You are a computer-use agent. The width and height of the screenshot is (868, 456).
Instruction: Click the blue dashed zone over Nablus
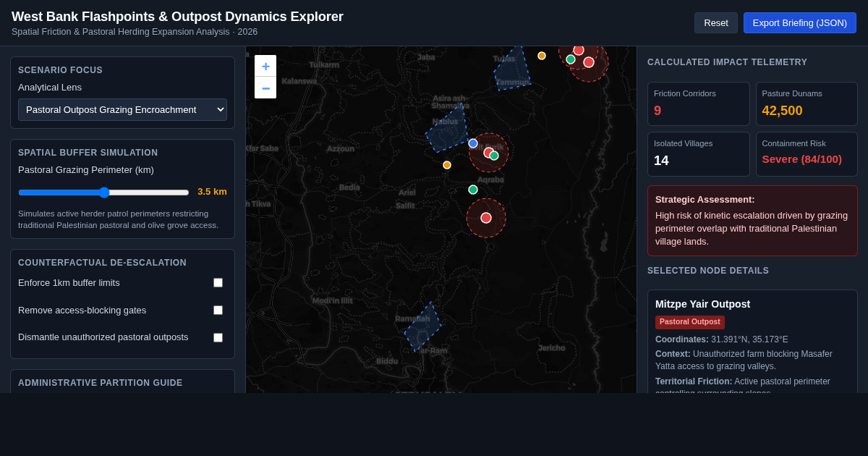(x=447, y=129)
